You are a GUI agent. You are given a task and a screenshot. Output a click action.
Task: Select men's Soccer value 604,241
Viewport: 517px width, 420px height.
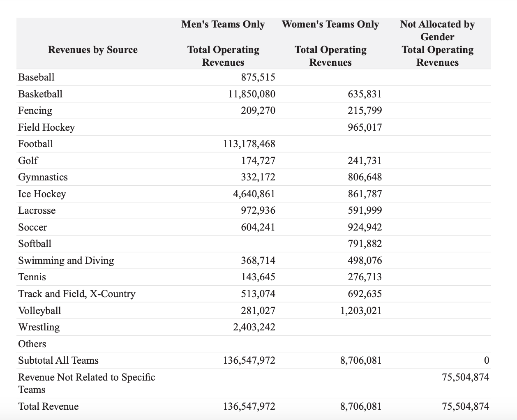(258, 227)
